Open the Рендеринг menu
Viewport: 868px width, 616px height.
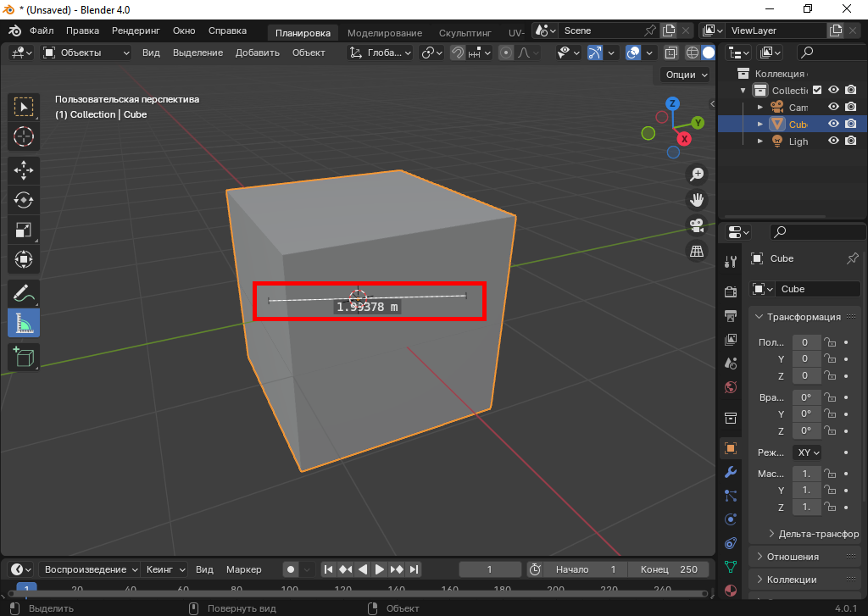[x=136, y=31]
